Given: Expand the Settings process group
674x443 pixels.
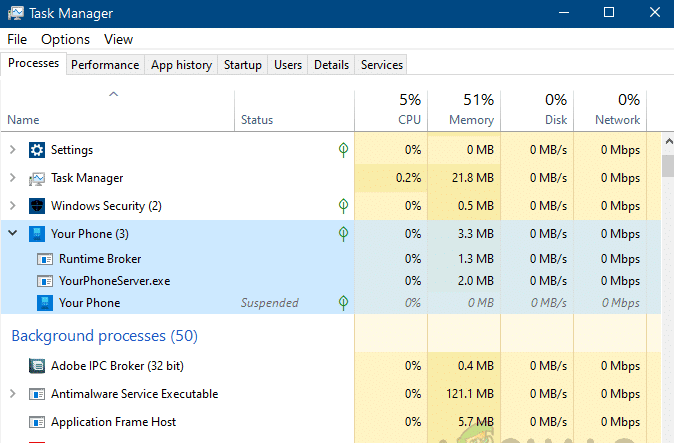Looking at the screenshot, I should click(x=12, y=150).
